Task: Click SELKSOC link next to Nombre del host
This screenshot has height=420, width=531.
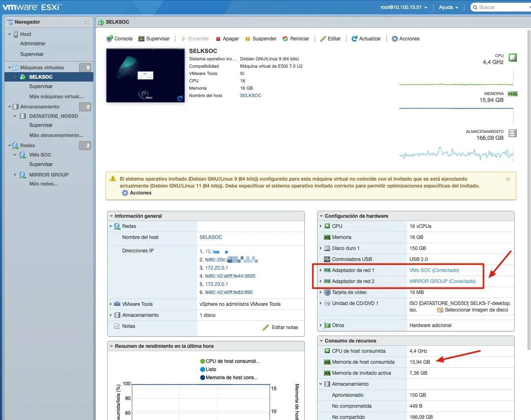Action: tap(251, 95)
